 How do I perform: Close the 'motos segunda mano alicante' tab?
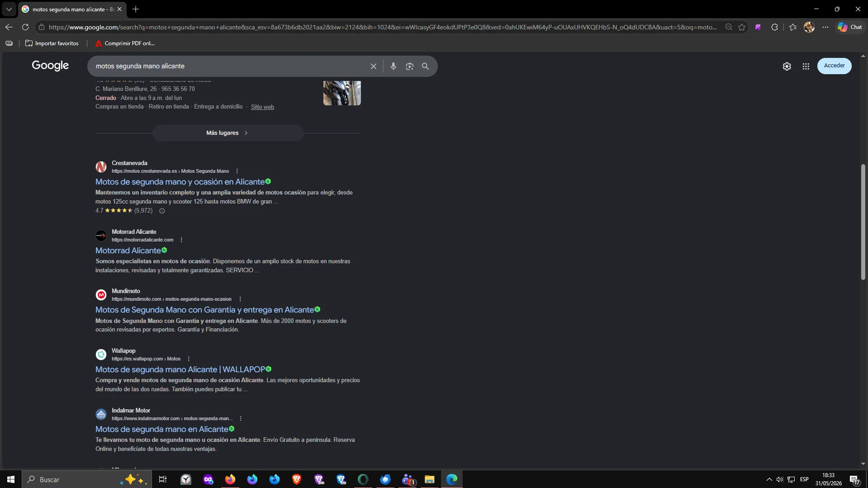(119, 9)
